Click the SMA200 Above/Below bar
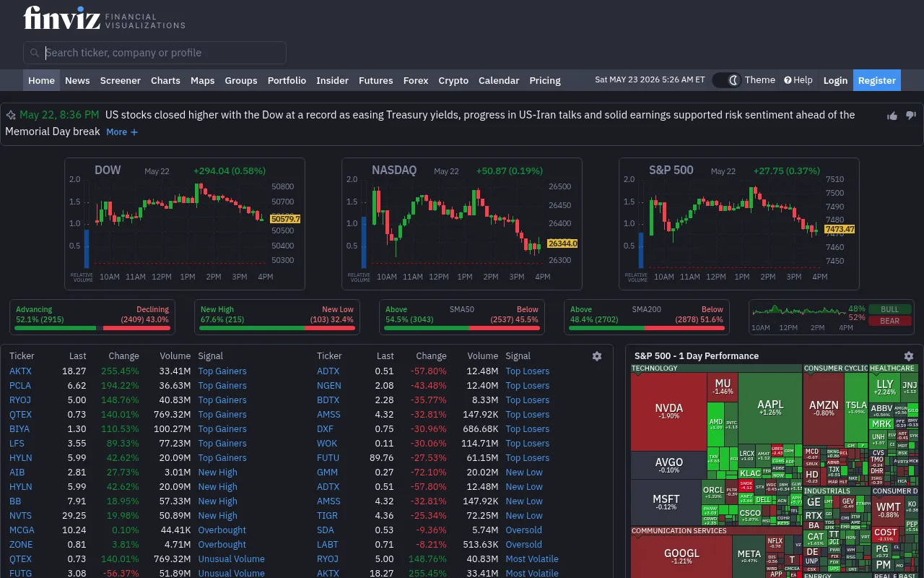924x578 pixels. coord(647,328)
